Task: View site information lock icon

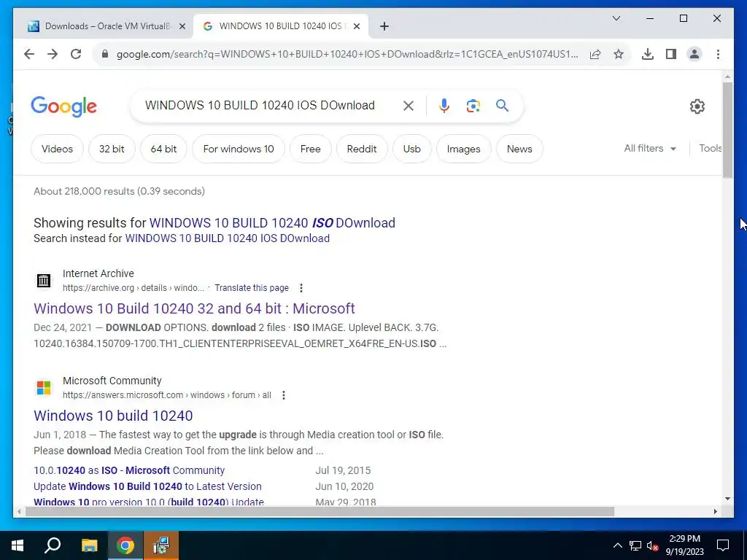Action: 105,54
